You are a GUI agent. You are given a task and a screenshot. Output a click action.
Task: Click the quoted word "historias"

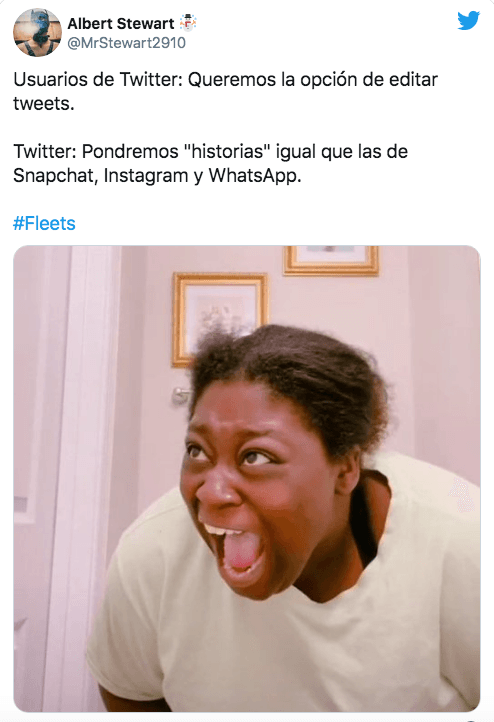click(x=227, y=151)
